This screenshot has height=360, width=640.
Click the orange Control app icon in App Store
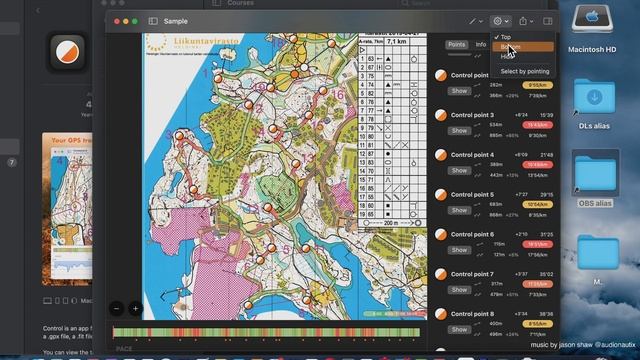(x=67, y=52)
